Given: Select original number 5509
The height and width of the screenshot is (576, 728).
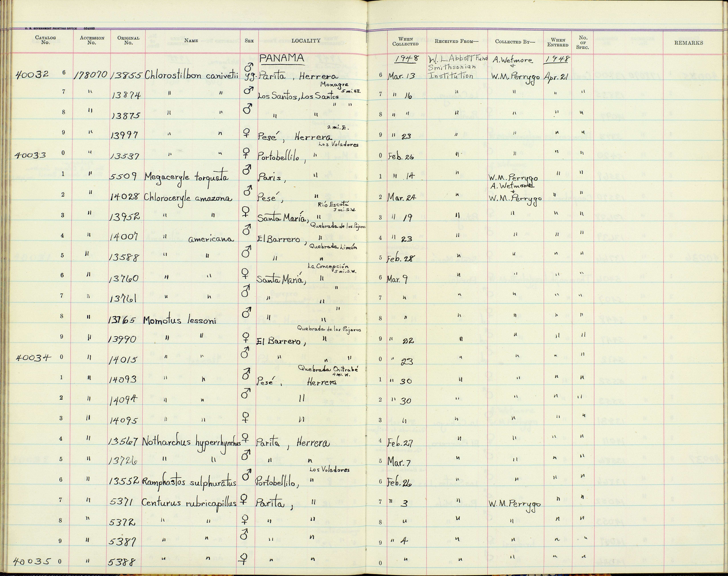Looking at the screenshot, I should pyautogui.click(x=123, y=176).
